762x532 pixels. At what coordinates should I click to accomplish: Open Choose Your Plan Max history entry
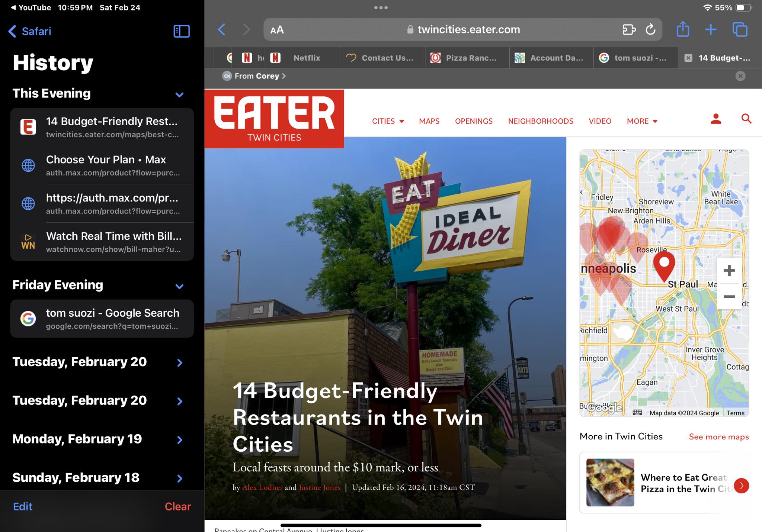102,165
